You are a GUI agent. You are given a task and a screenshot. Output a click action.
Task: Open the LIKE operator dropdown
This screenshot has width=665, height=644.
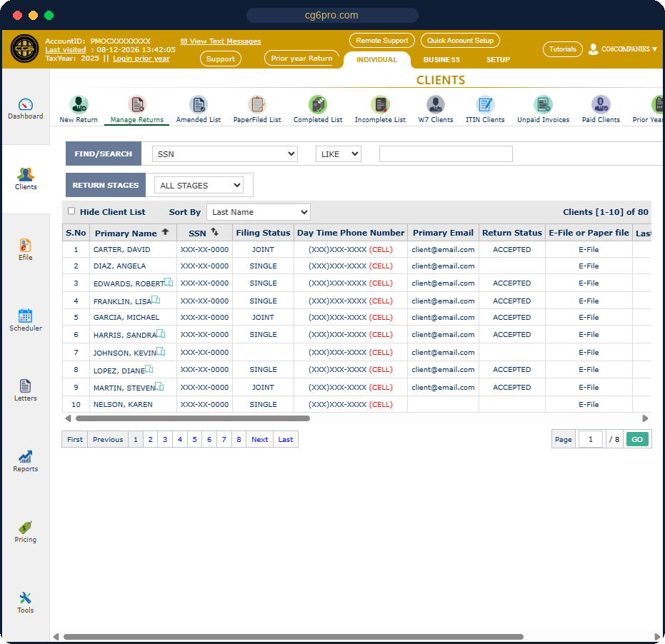(x=339, y=154)
